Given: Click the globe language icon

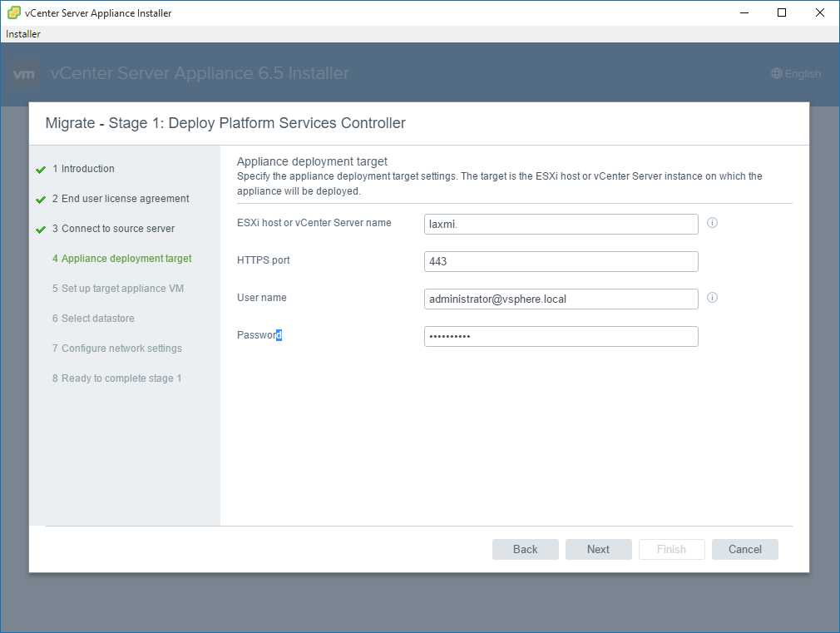Looking at the screenshot, I should [x=777, y=74].
